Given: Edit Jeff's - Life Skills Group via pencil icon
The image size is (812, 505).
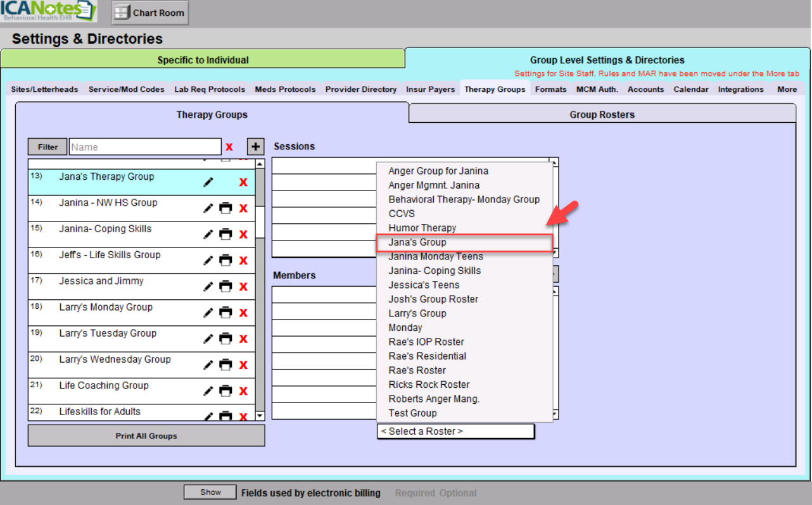Looking at the screenshot, I should coord(208,260).
